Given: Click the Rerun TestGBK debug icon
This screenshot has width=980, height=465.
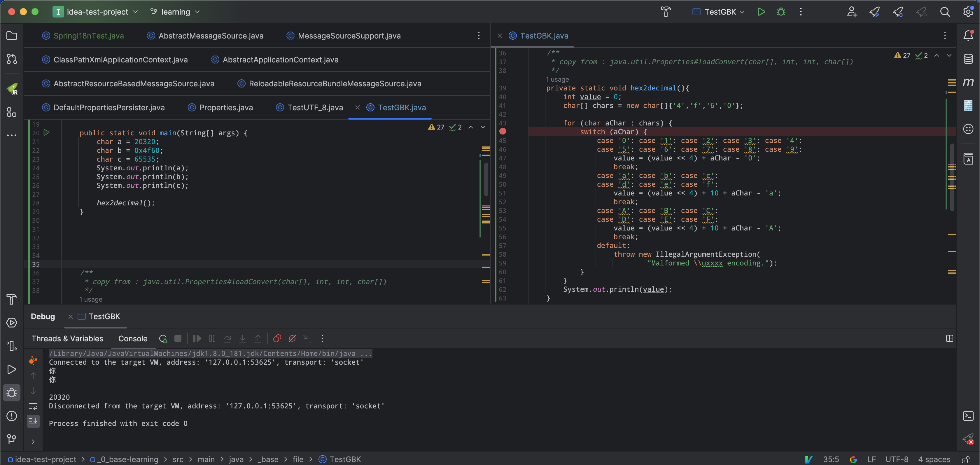Looking at the screenshot, I should pyautogui.click(x=163, y=338).
